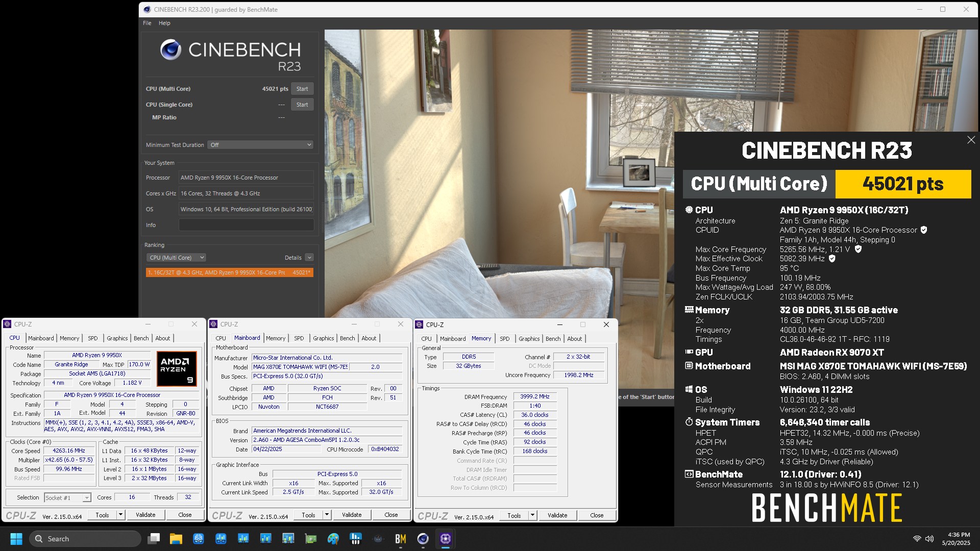Open Task View from the taskbar

[x=154, y=539]
